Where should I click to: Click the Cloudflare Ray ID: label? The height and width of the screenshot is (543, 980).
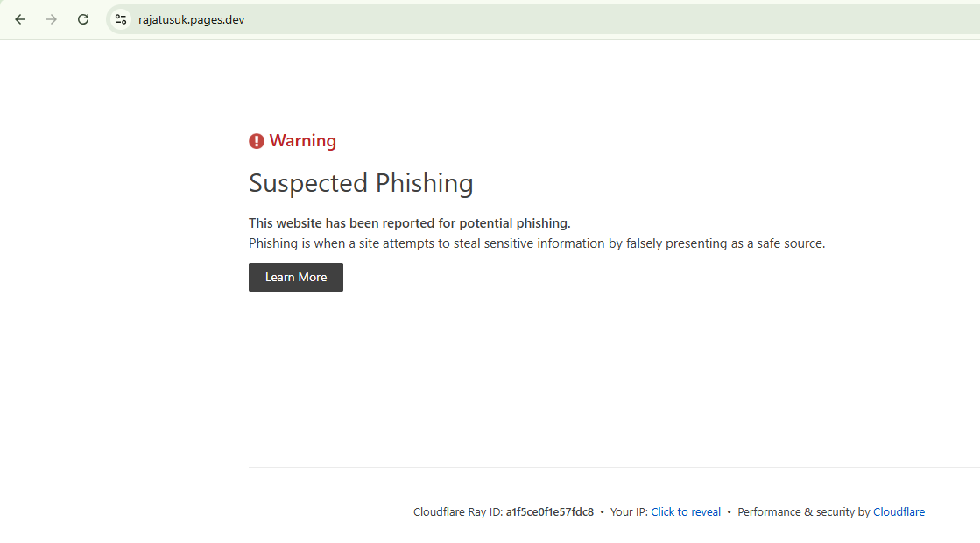(458, 511)
